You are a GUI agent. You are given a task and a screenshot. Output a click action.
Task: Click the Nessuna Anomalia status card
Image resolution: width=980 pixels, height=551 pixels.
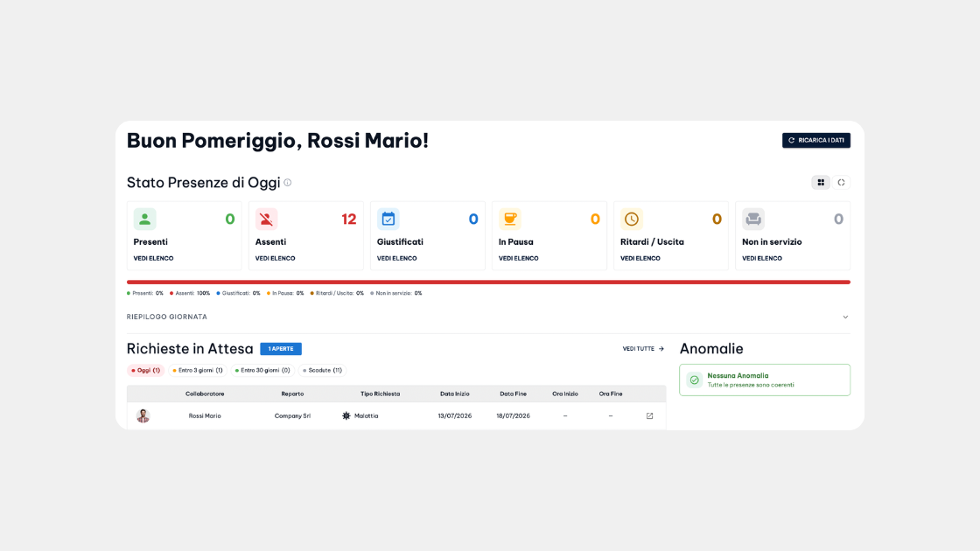tap(765, 380)
